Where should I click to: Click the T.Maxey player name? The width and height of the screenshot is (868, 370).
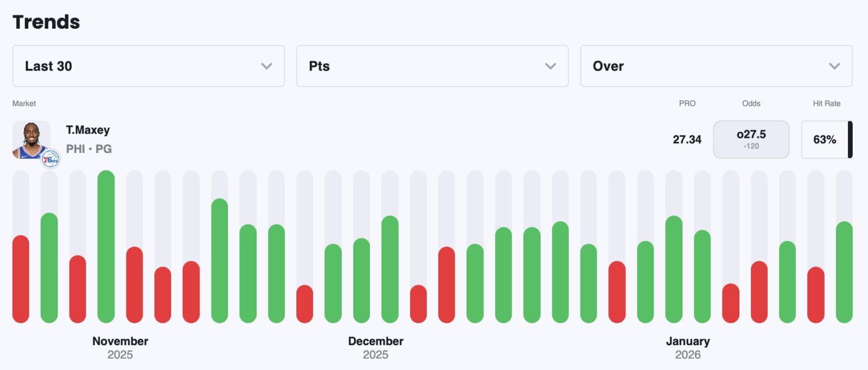tap(88, 130)
